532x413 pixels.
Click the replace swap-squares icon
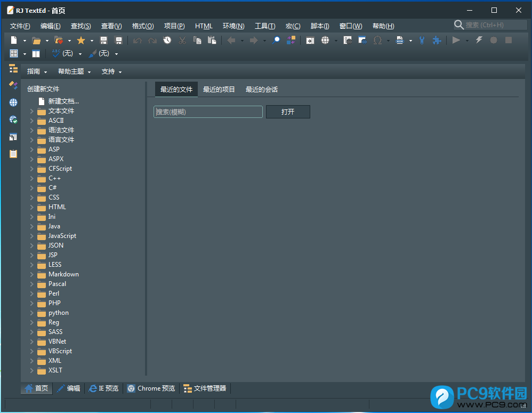pos(291,40)
